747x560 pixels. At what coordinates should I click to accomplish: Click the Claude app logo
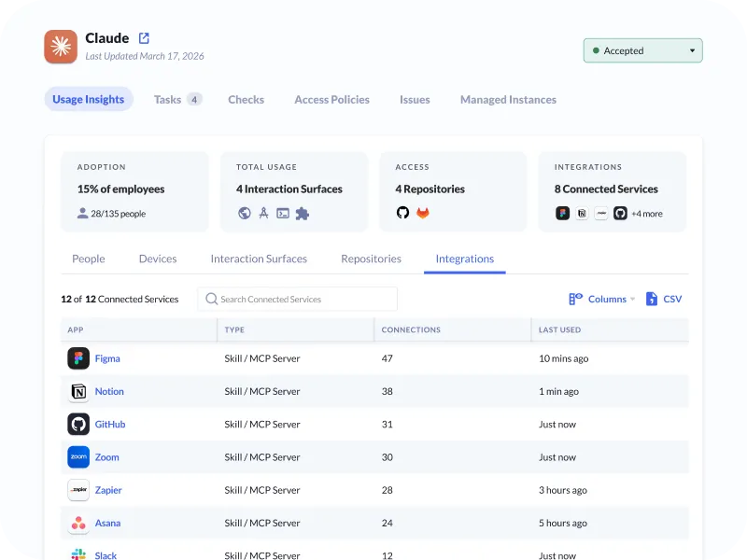pos(61,47)
